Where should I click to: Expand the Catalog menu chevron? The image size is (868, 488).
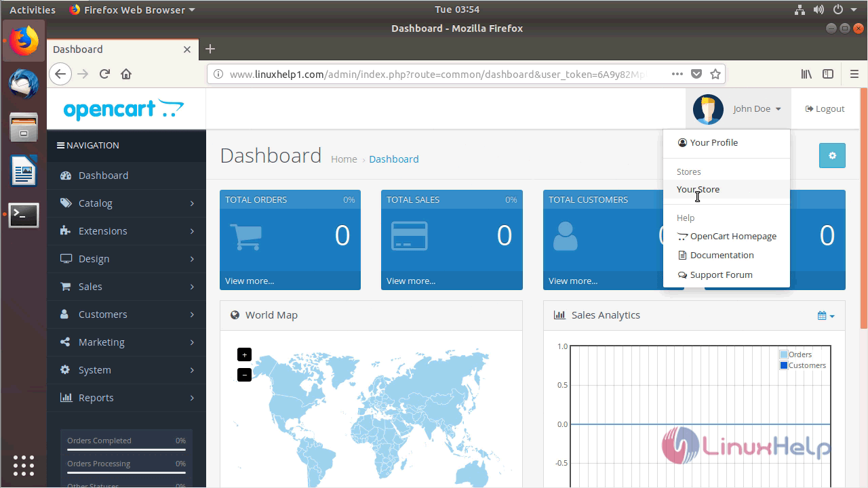coord(192,203)
